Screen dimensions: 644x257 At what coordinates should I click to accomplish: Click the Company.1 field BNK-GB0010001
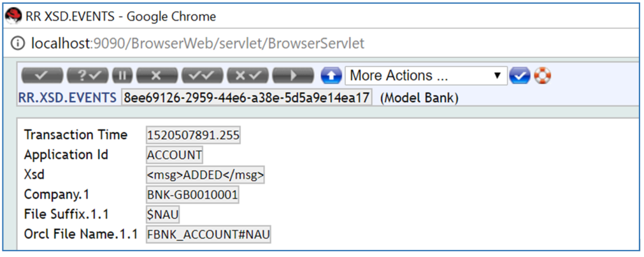(x=192, y=195)
